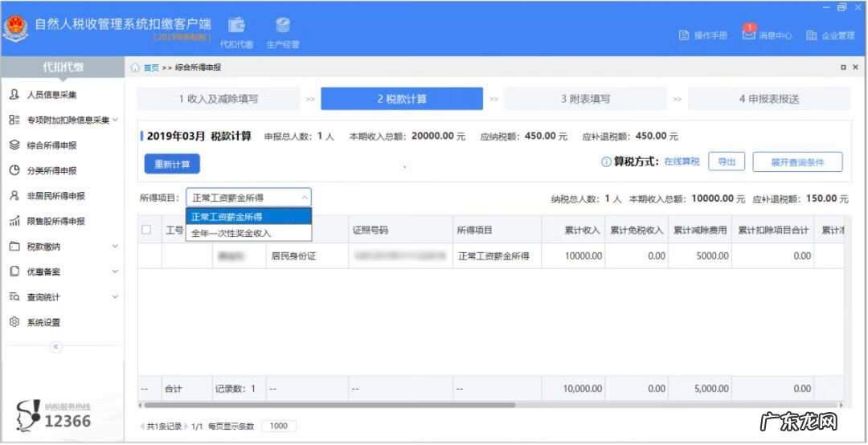Screen dimensions: 868x445
Task: Click the 系统设置 gear icon
Action: pos(15,322)
